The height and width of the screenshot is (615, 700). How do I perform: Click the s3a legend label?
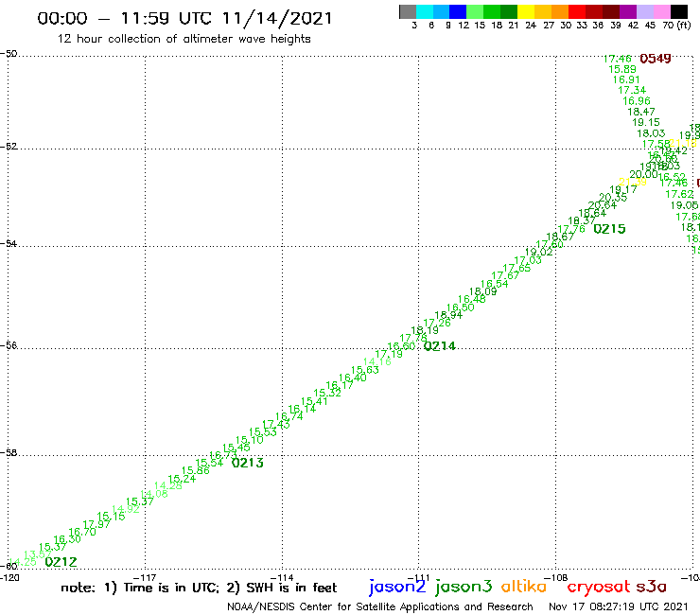(652, 587)
